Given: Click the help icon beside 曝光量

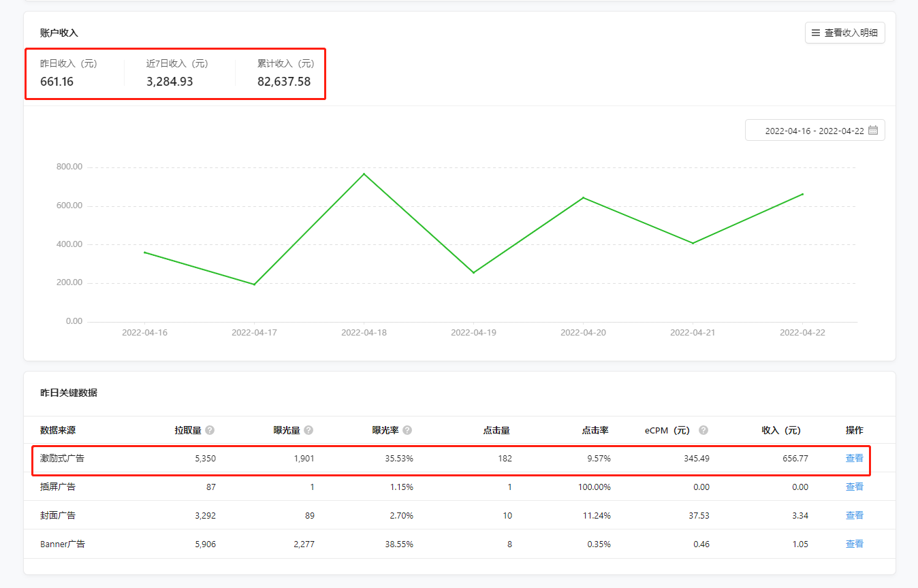Looking at the screenshot, I should [308, 430].
